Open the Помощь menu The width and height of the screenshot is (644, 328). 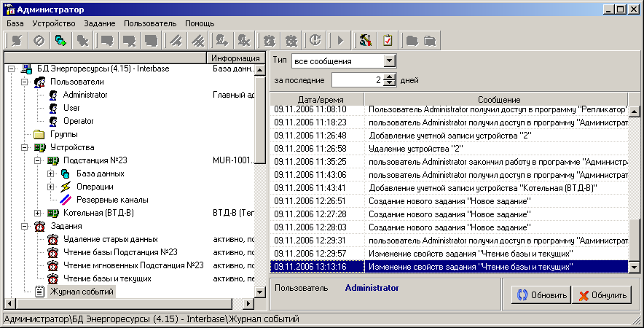(x=200, y=23)
